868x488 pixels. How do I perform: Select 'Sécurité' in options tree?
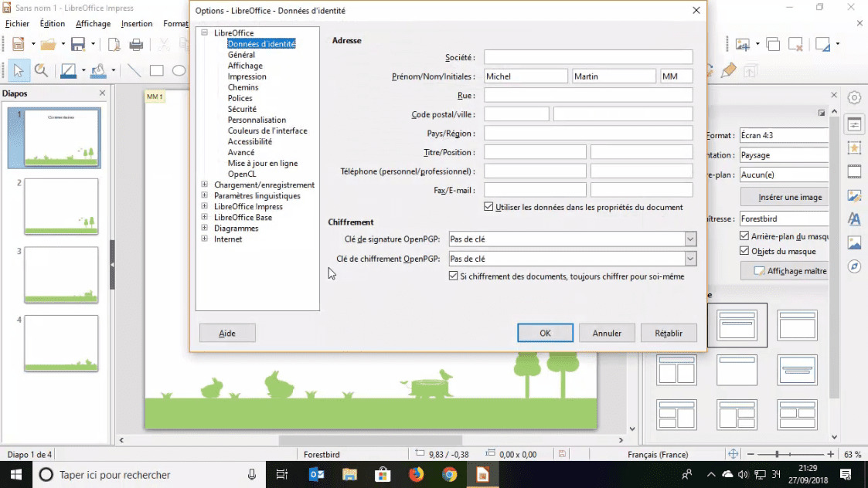click(242, 109)
